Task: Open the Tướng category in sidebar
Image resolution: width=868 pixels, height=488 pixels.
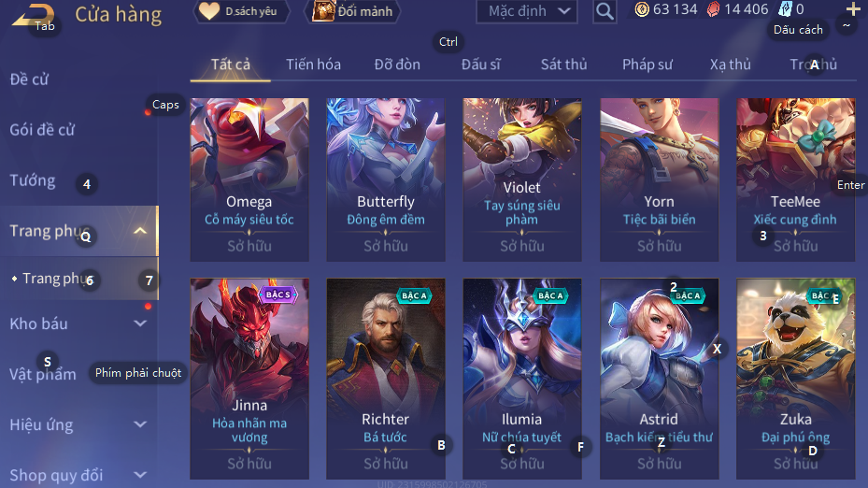Action: click(x=33, y=180)
